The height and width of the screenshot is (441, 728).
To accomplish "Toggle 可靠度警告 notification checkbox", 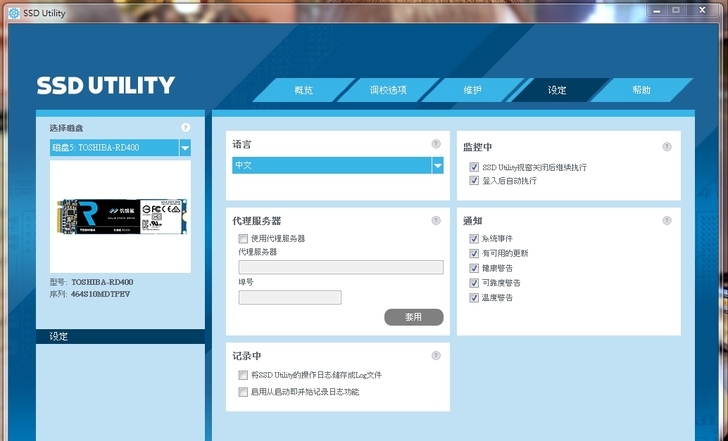I will click(x=474, y=283).
